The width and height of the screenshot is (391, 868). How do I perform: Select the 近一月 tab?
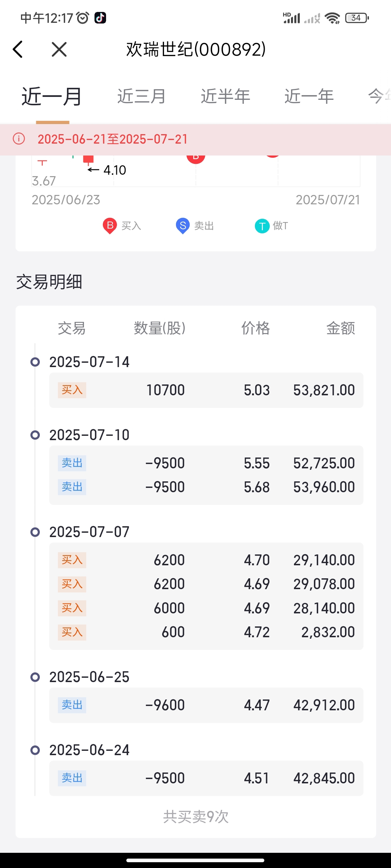coord(52,97)
